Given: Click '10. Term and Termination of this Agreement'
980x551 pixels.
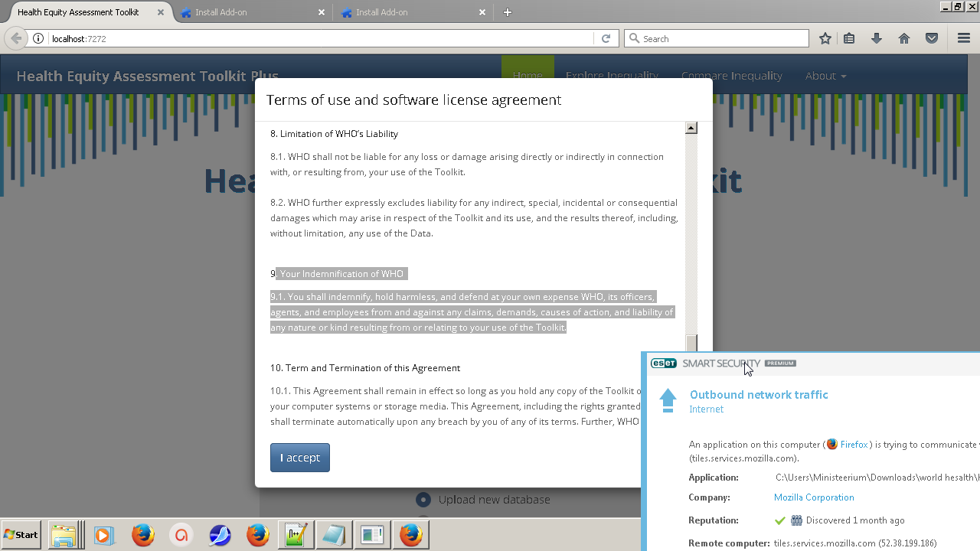Looking at the screenshot, I should [365, 368].
